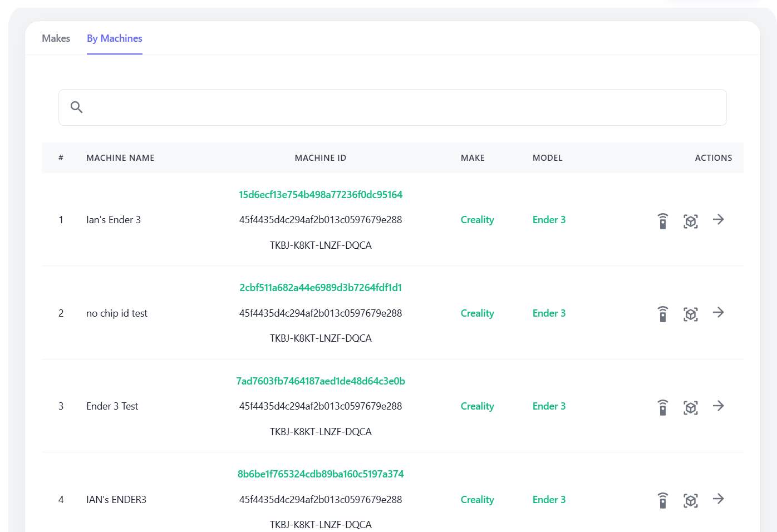This screenshot has width=777, height=532.
Task: Click Creality make link for Ian's Ender 3
Action: click(478, 220)
